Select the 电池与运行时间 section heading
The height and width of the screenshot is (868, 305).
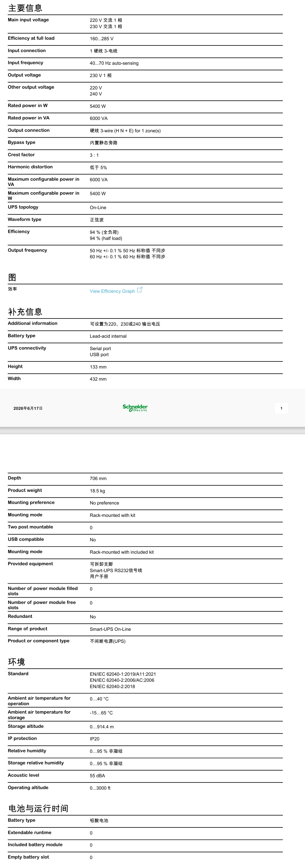coord(38,808)
